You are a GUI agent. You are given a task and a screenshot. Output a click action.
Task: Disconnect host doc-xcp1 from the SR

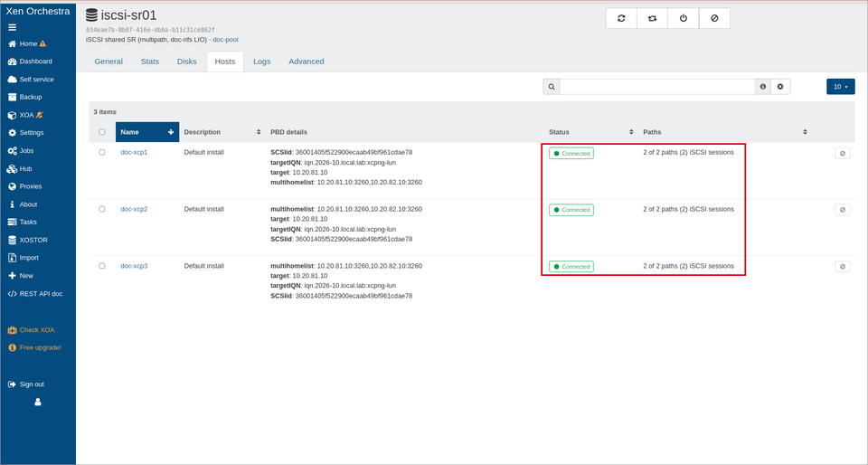point(843,153)
